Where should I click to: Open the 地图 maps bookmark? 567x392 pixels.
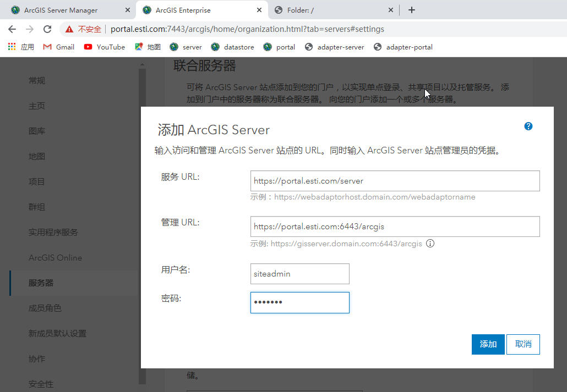[x=148, y=47]
